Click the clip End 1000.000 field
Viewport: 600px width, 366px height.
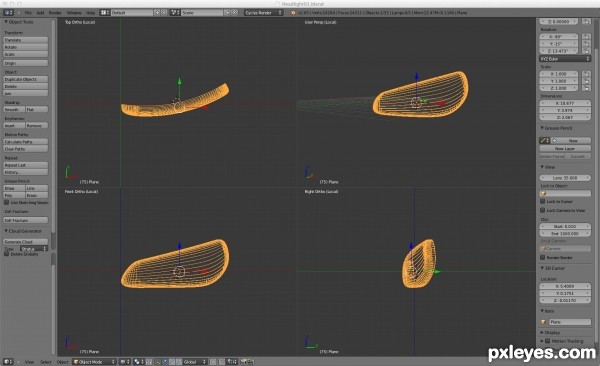point(565,234)
